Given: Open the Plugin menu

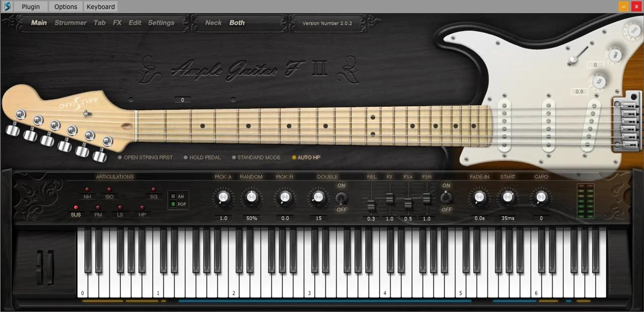Looking at the screenshot, I should coord(31,7).
